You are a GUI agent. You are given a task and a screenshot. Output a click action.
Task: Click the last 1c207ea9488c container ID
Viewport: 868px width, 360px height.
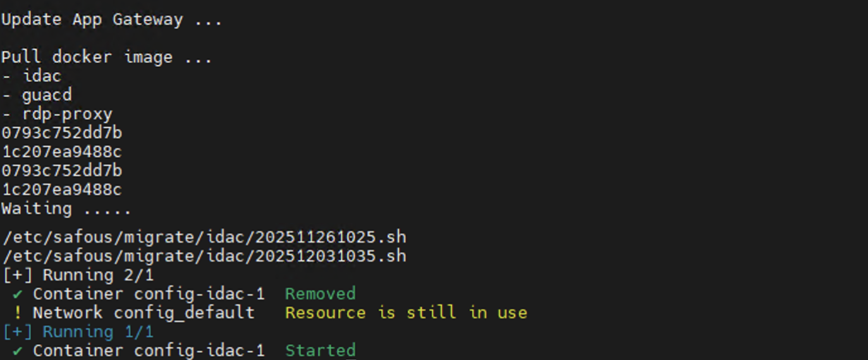(x=61, y=190)
